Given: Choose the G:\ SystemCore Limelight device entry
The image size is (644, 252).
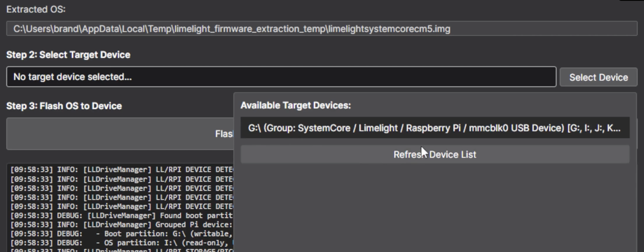Looking at the screenshot, I should pos(434,128).
